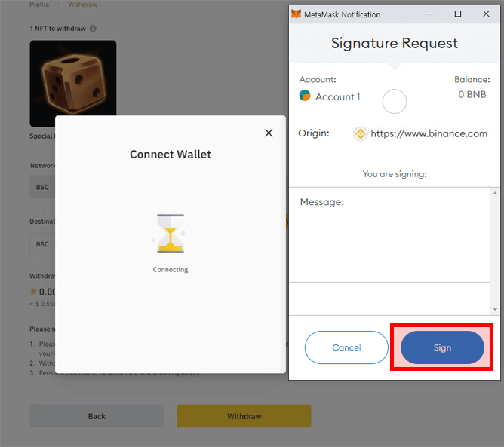Click the empty circle identicon
Image resolution: width=504 pixels, height=447 pixels.
395,101
